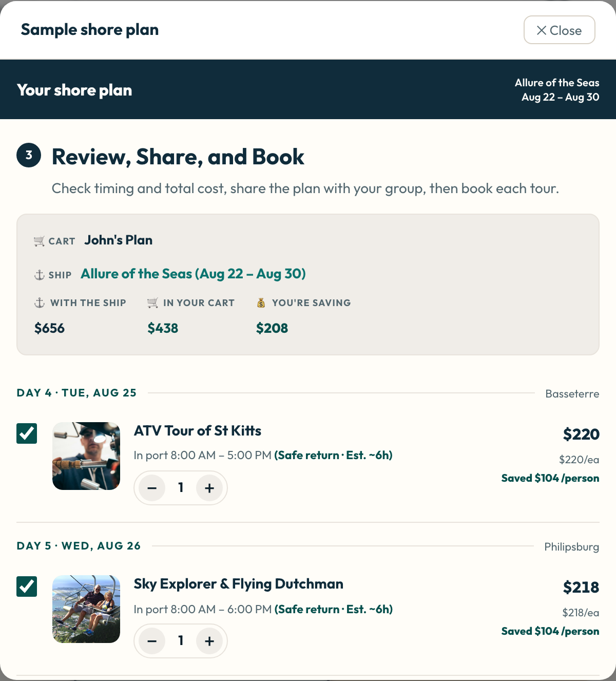
Task: Click the Your shore plan banner title
Action: [x=74, y=90]
